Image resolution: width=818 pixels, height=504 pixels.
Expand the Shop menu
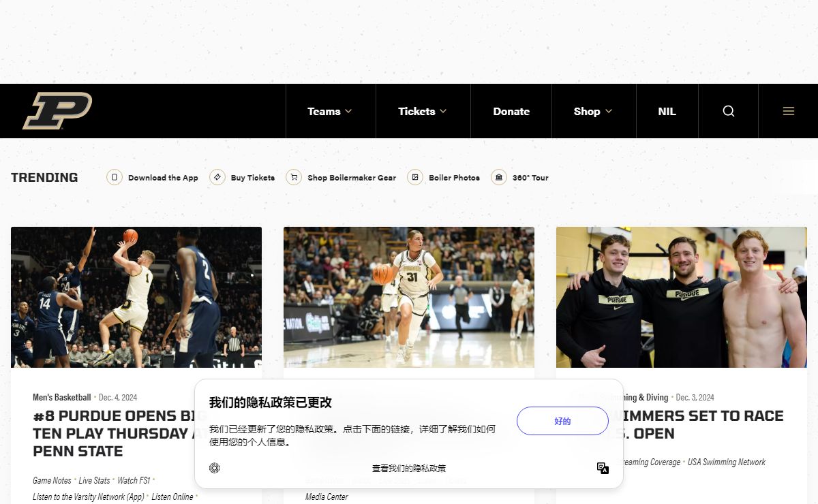point(593,111)
